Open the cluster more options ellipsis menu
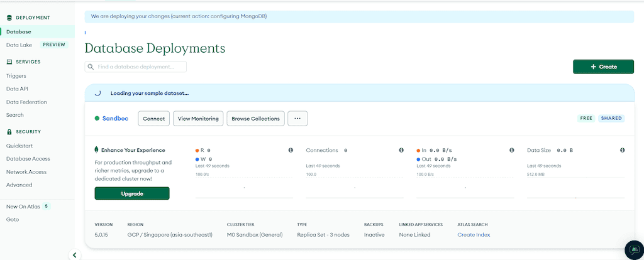Viewport: 644px width, 260px height. point(297,119)
